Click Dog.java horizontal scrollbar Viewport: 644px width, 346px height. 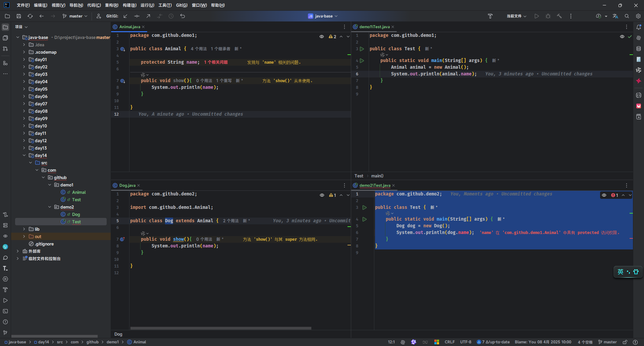point(221,328)
